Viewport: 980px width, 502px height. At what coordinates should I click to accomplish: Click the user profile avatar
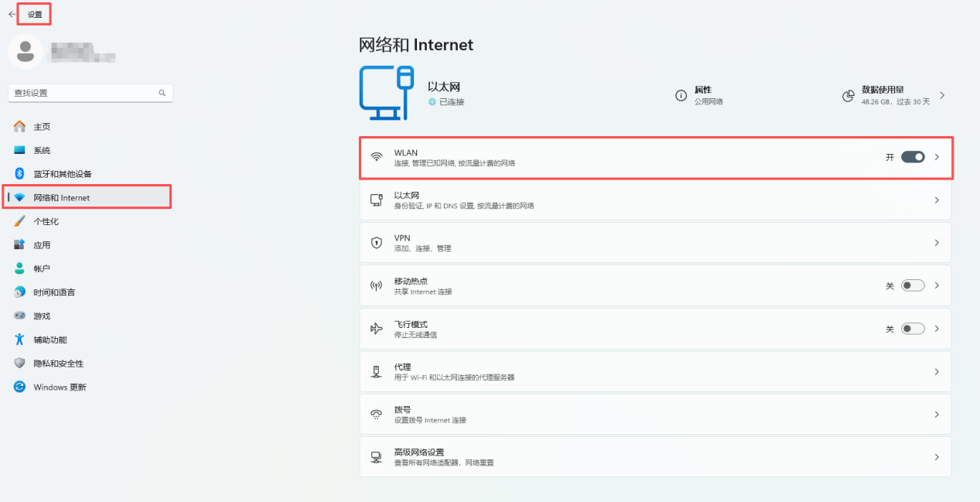[25, 52]
